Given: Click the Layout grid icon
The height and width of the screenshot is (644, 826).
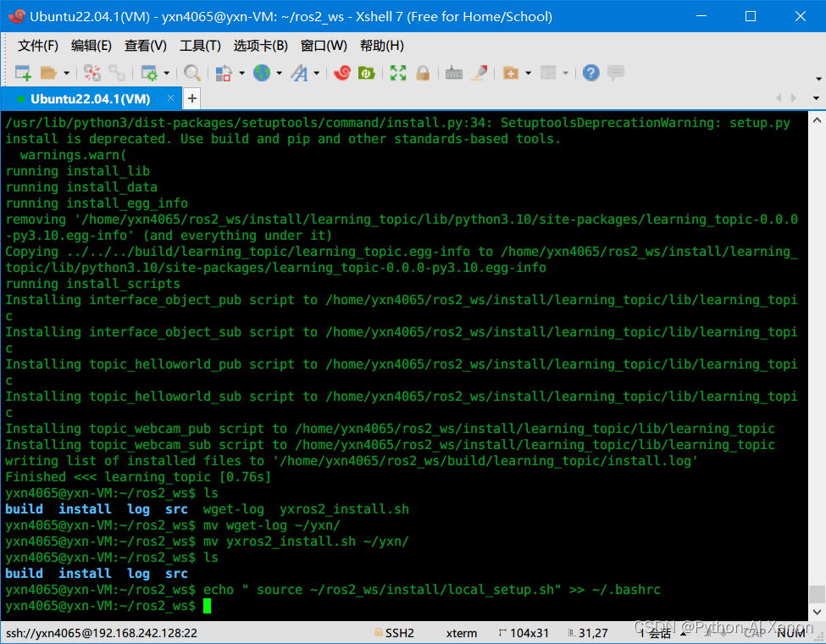Looking at the screenshot, I should pyautogui.click(x=548, y=73).
